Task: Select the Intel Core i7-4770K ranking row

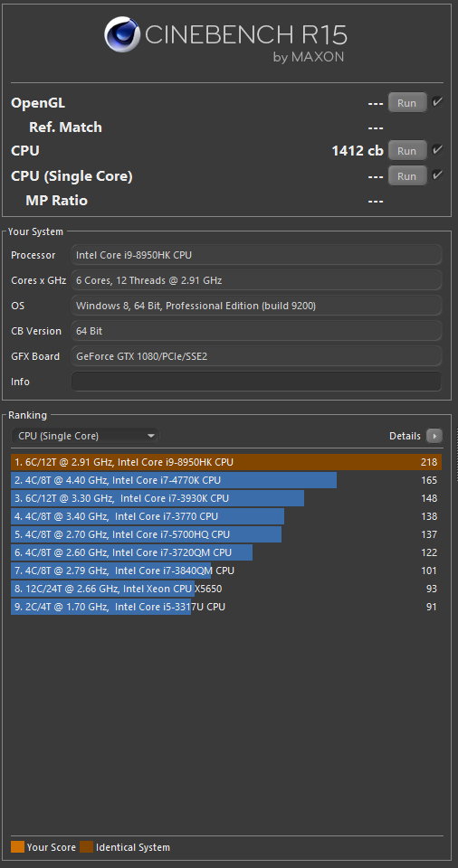Action: [x=226, y=480]
